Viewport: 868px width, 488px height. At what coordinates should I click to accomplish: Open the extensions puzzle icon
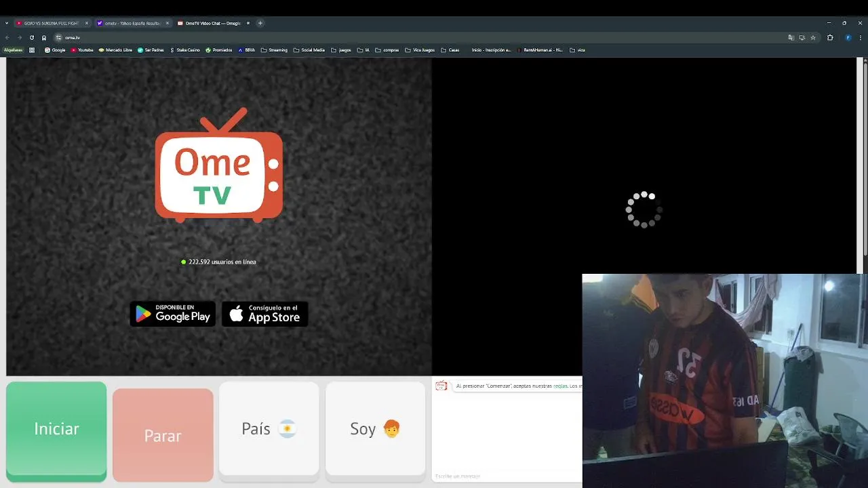point(830,37)
